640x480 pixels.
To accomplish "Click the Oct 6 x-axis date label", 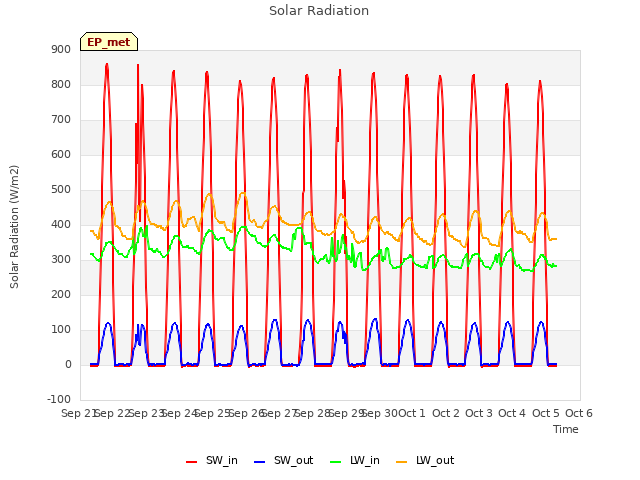I will (x=579, y=413).
